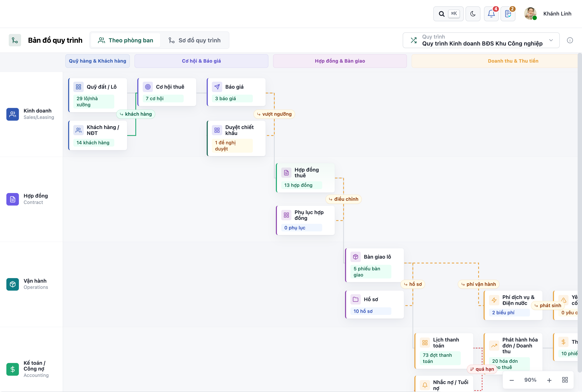
Task: Open the Hợp đồng thuê node title
Action: point(307,173)
